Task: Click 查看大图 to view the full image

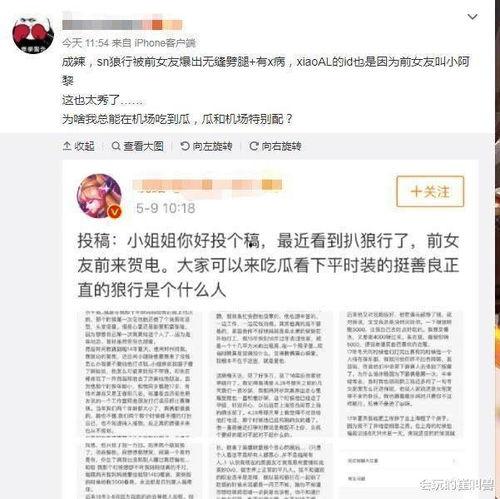Action: pyautogui.click(x=137, y=146)
